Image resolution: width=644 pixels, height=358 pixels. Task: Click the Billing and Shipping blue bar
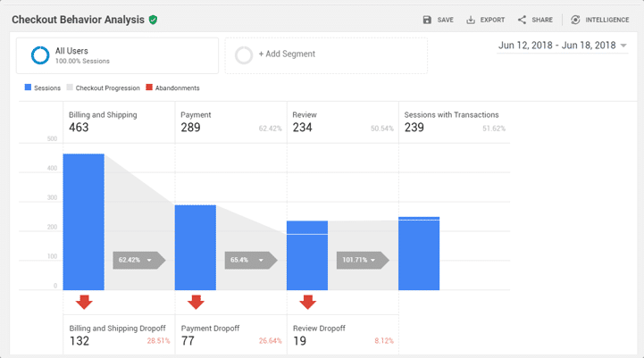pyautogui.click(x=83, y=221)
